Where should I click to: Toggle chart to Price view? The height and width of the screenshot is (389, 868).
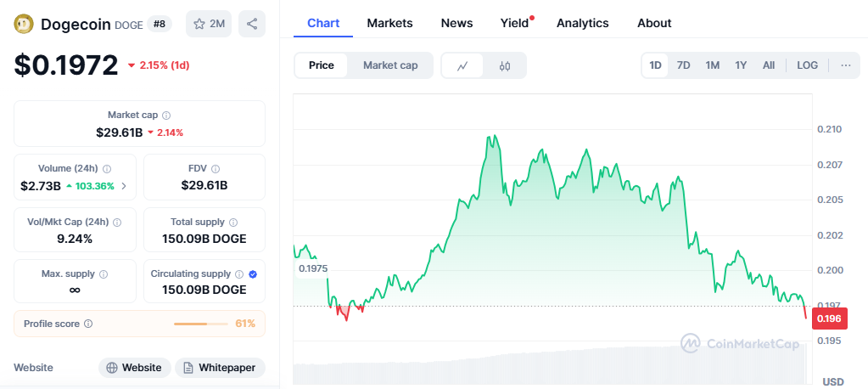pyautogui.click(x=322, y=65)
